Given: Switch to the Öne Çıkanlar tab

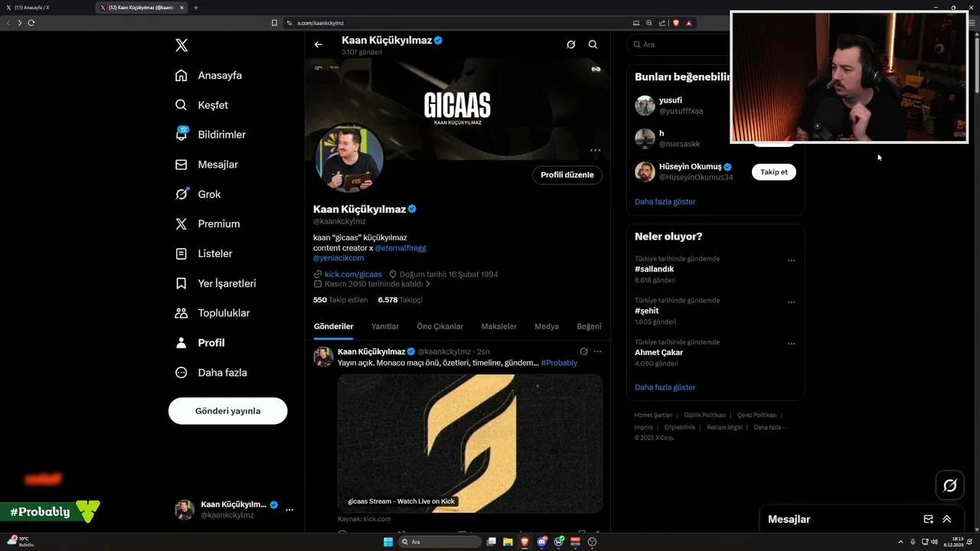Looking at the screenshot, I should (x=440, y=326).
